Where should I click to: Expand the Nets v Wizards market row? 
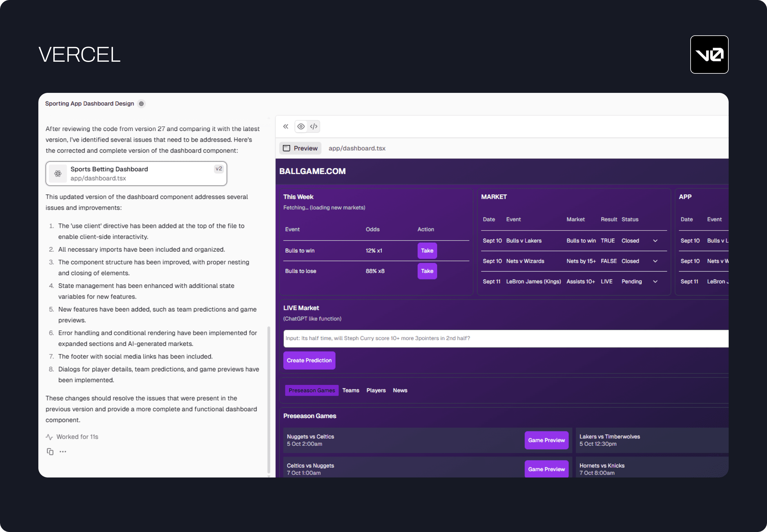tap(655, 261)
